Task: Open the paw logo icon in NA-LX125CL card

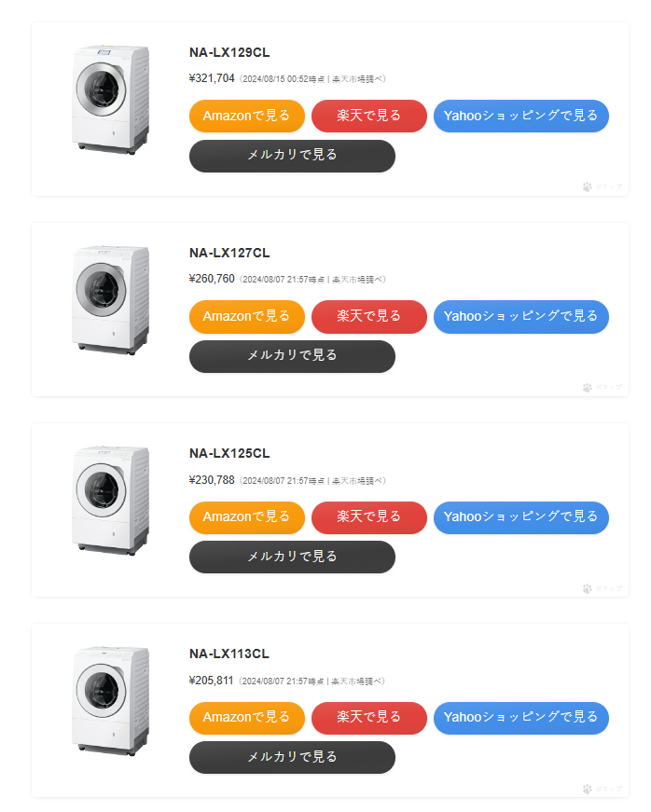Action: click(x=588, y=588)
